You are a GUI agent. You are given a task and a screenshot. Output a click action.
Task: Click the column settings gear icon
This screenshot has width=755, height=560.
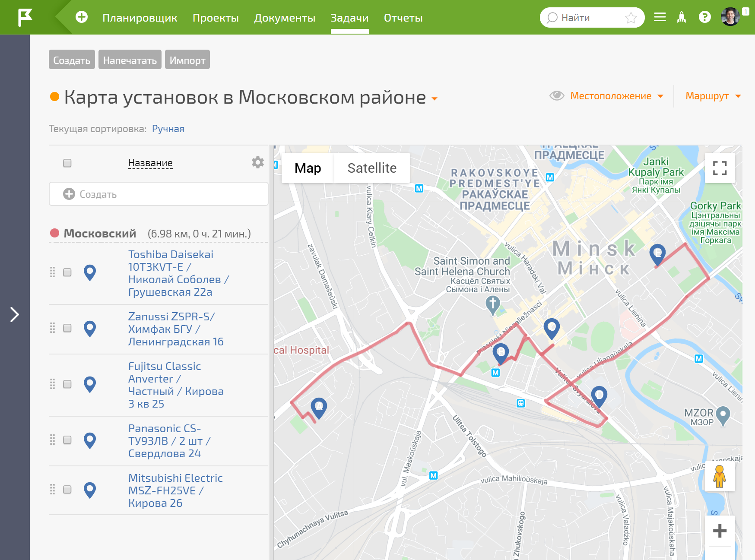[x=258, y=162]
